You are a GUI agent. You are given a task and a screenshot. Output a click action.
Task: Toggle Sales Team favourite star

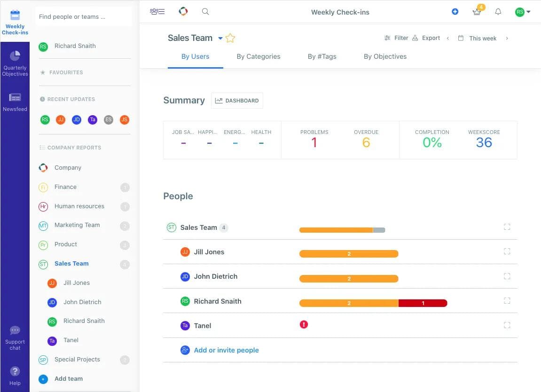point(230,38)
